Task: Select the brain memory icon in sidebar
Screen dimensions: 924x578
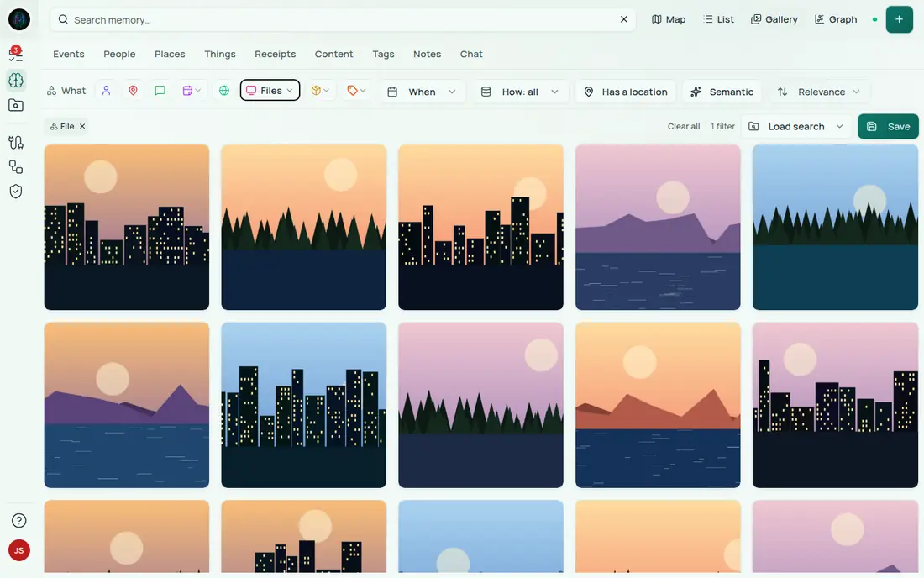Action: (x=16, y=80)
